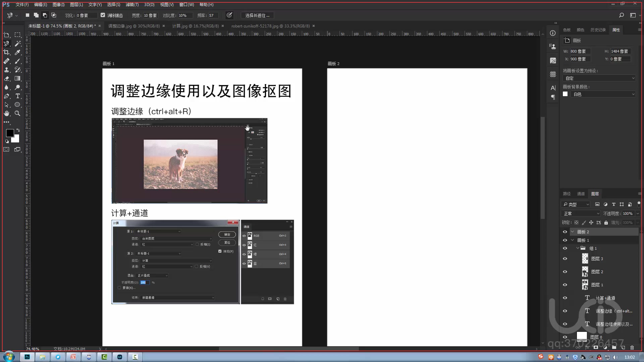Select the Clone Stamp tool
The height and width of the screenshot is (362, 644).
[x=6, y=70]
